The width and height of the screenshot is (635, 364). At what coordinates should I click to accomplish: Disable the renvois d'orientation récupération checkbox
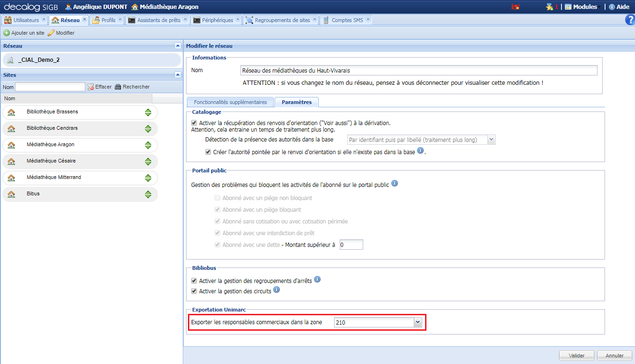click(x=194, y=123)
